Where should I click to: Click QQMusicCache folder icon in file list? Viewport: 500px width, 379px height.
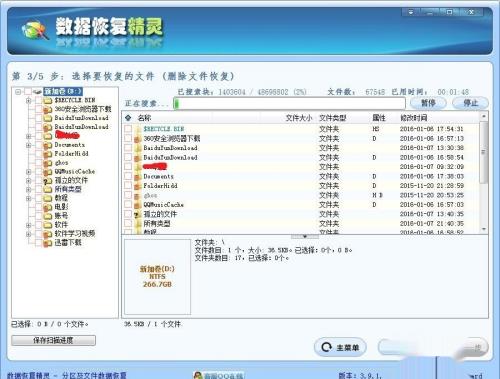point(138,205)
